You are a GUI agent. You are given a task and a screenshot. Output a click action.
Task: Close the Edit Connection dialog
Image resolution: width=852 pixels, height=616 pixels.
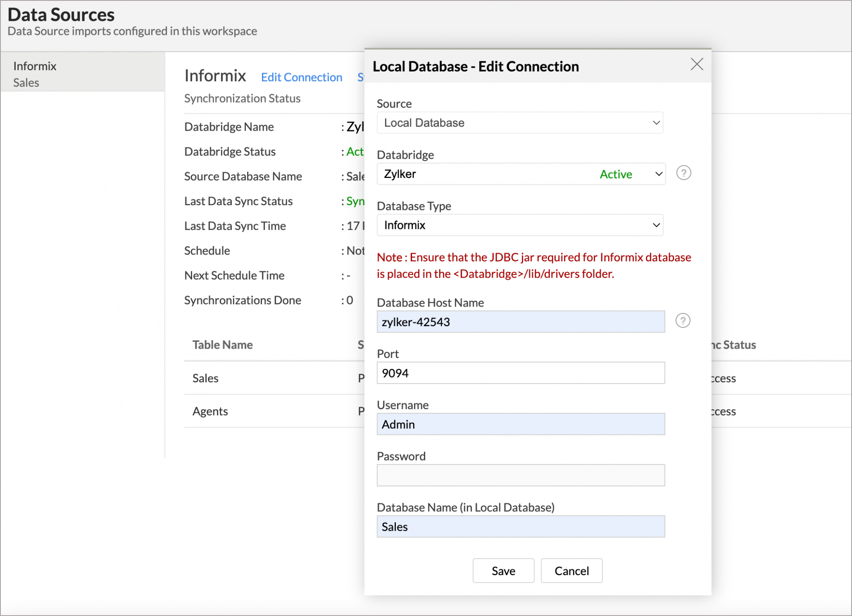click(697, 64)
